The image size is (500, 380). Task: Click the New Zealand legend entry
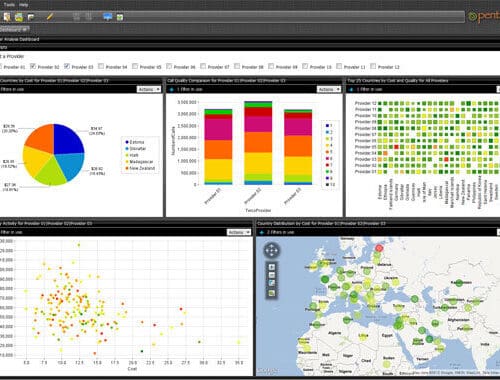tap(140, 168)
